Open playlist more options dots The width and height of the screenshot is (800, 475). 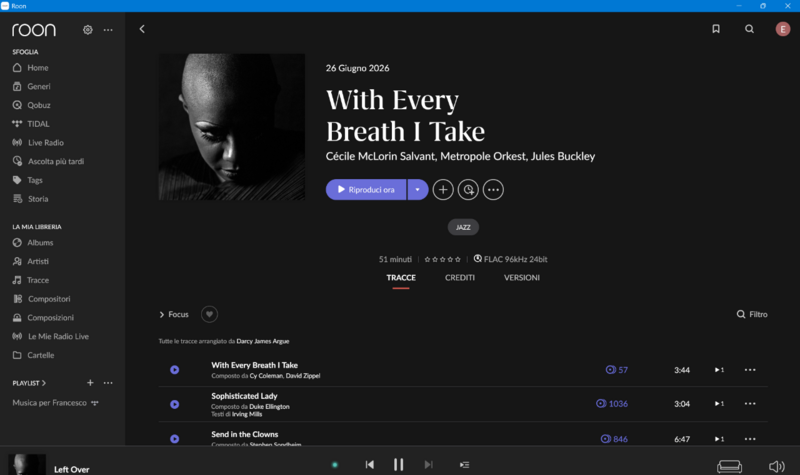click(x=108, y=383)
